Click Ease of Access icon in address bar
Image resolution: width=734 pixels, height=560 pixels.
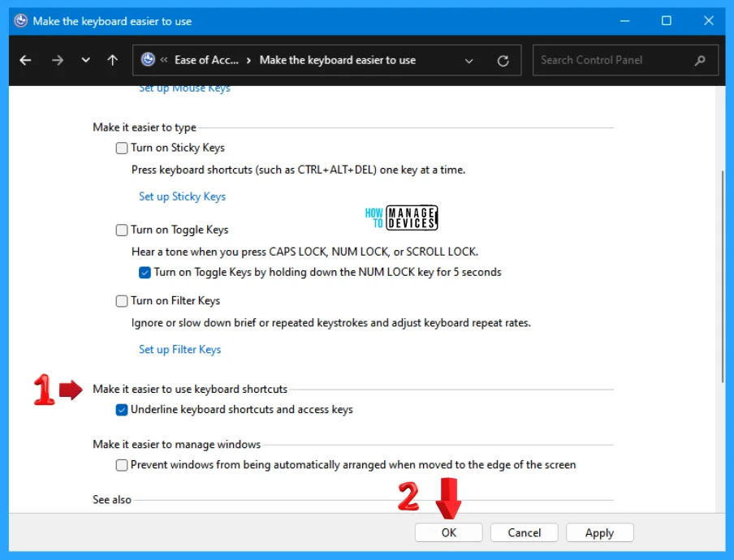(148, 59)
